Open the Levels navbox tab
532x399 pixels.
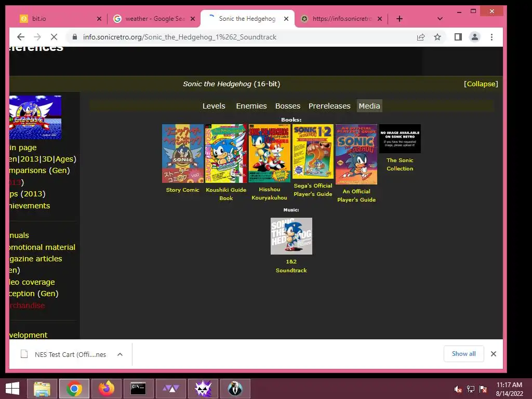[x=214, y=106]
